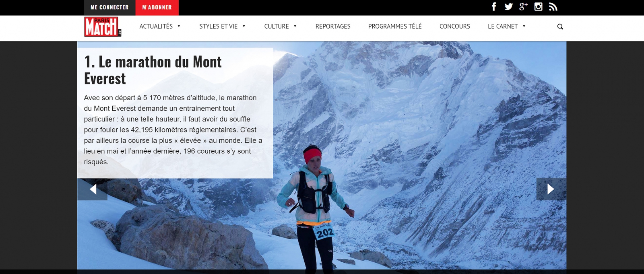
Task: Open the Instagram icon
Action: click(538, 7)
